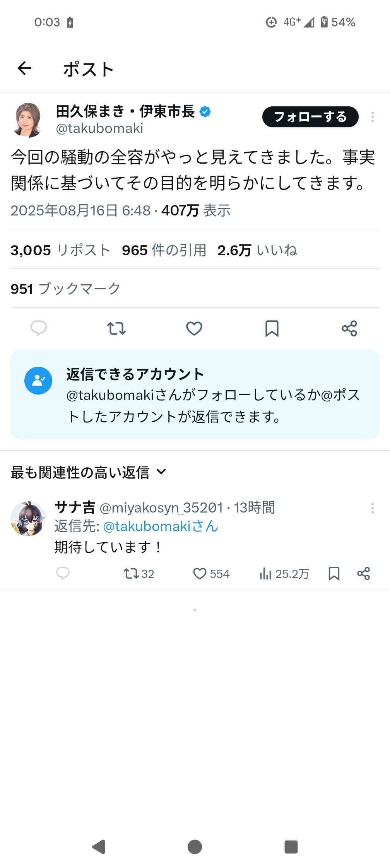Open @takubomaki mention link in reply
Image resolution: width=390 pixels, height=868 pixels.
[x=161, y=526]
